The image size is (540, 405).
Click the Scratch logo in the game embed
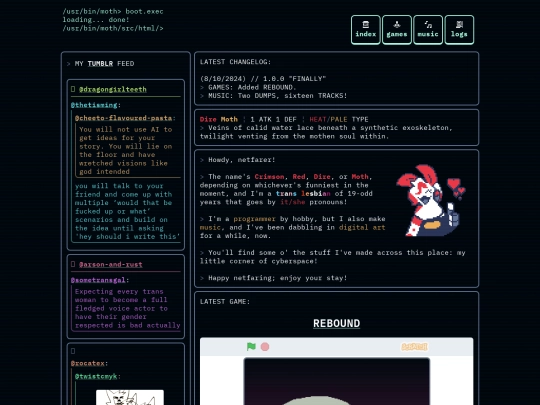[414, 346]
